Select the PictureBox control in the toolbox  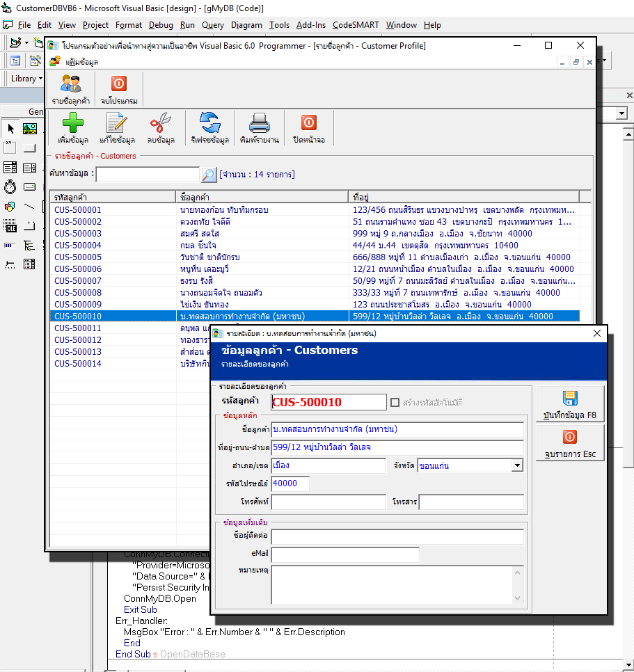30,129
